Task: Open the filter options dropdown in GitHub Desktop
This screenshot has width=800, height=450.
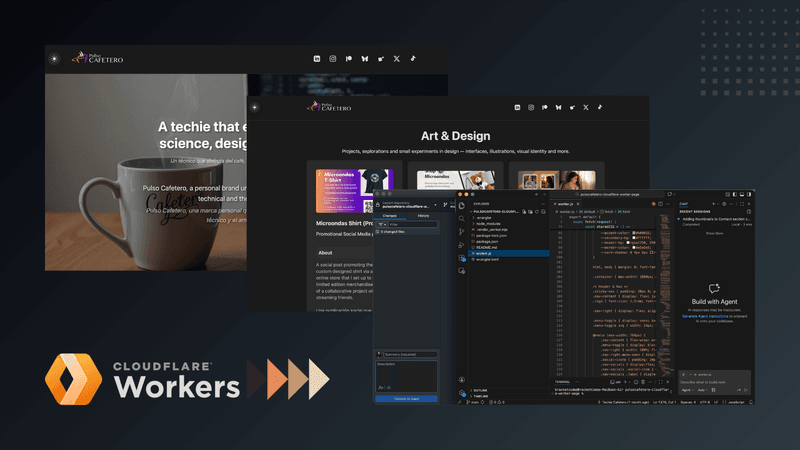Action: 381,224
